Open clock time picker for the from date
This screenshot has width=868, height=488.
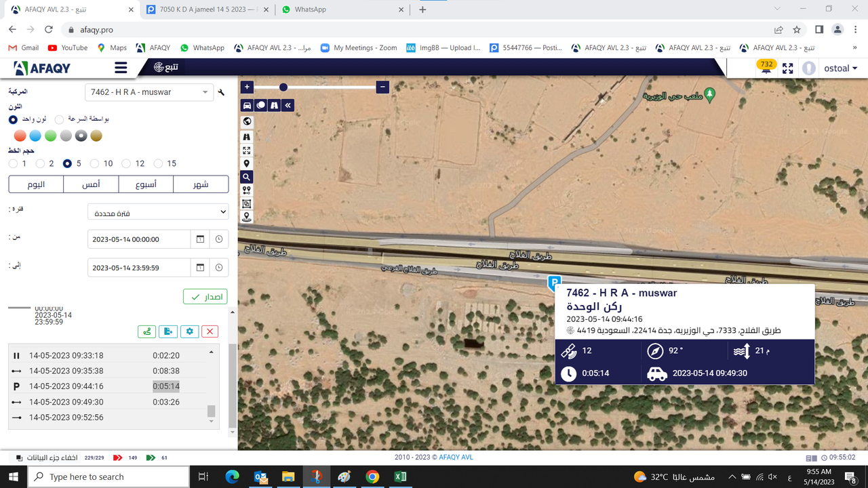coord(219,239)
